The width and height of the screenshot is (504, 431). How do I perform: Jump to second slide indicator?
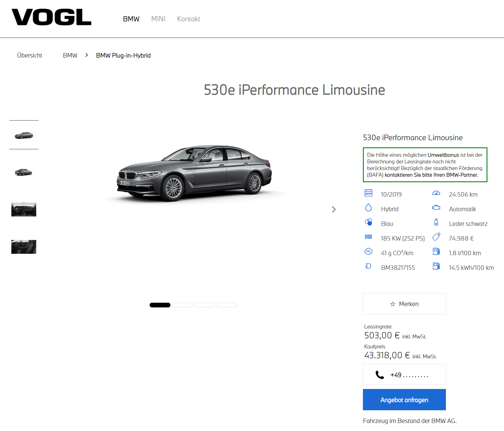[x=182, y=305]
